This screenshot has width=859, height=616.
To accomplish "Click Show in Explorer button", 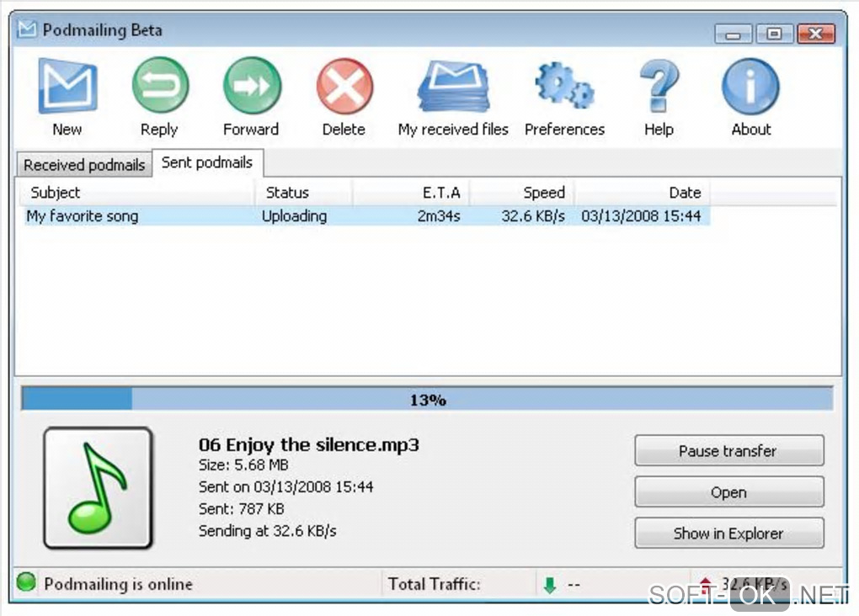I will pyautogui.click(x=729, y=534).
